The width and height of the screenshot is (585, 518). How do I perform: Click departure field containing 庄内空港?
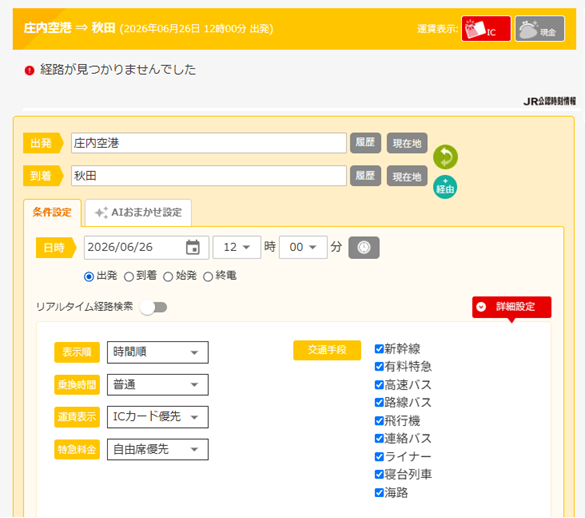209,143
